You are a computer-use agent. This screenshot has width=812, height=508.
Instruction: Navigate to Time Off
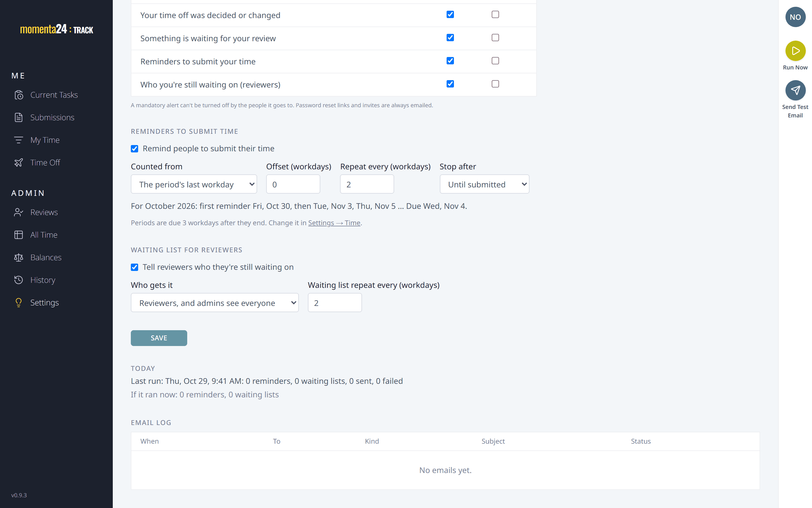click(45, 163)
